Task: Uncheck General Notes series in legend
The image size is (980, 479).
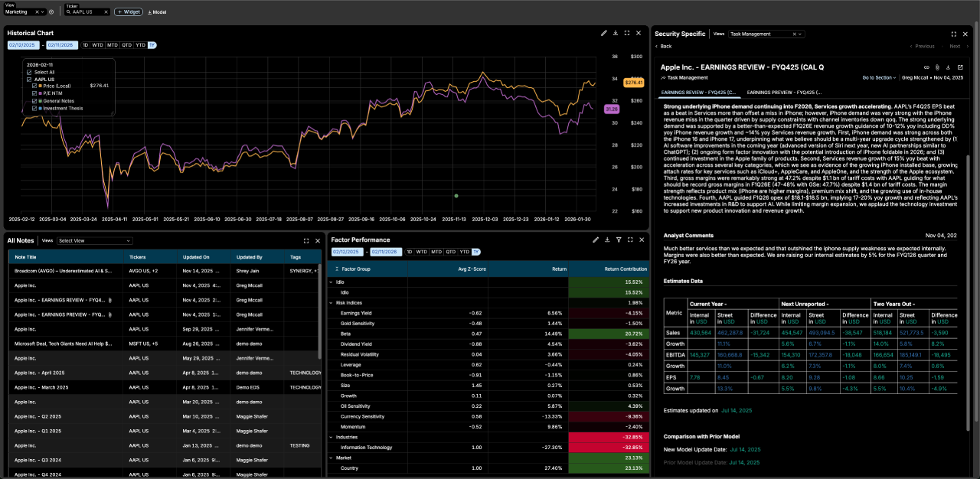Action: click(x=34, y=100)
